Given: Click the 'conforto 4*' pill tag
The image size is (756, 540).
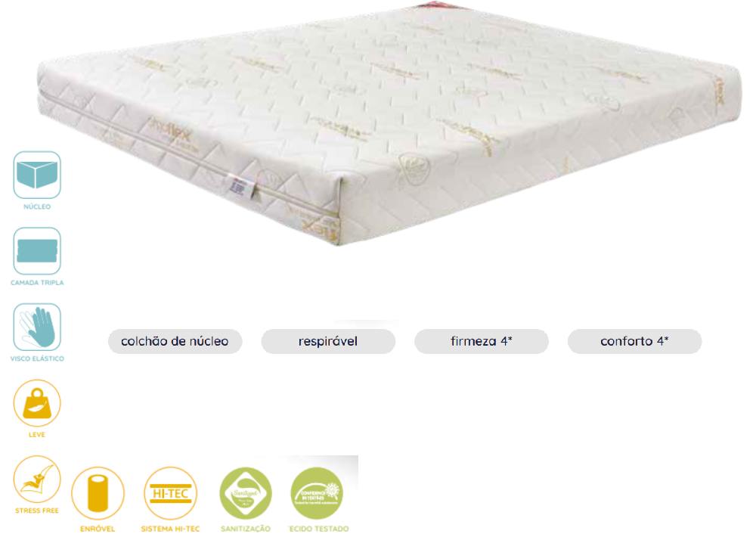Looking at the screenshot, I should pos(634,341).
